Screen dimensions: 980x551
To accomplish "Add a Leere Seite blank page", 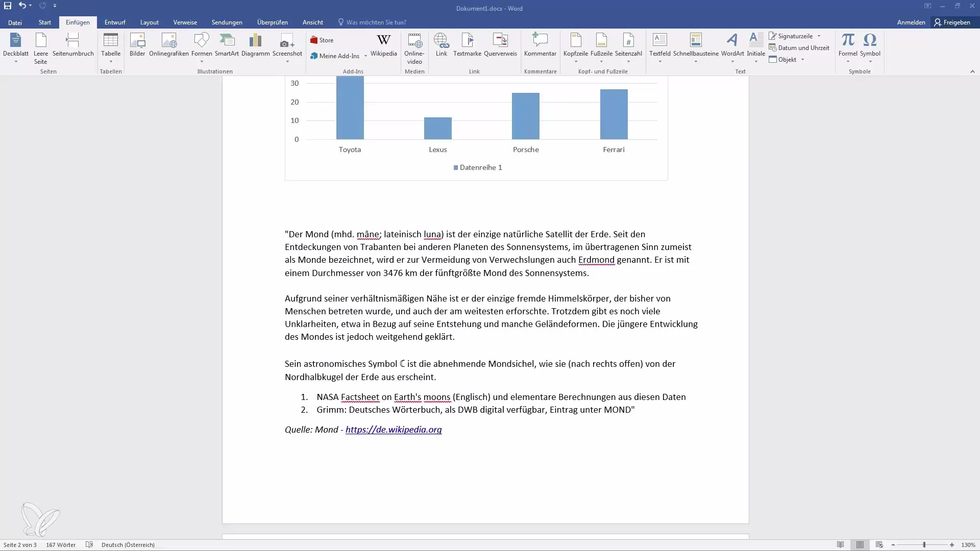I will [x=41, y=48].
